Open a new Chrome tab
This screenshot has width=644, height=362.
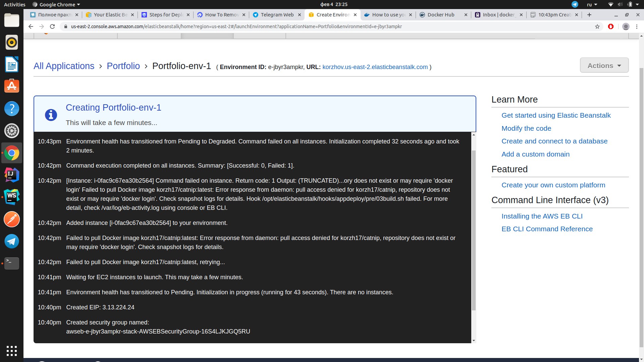(x=589, y=15)
